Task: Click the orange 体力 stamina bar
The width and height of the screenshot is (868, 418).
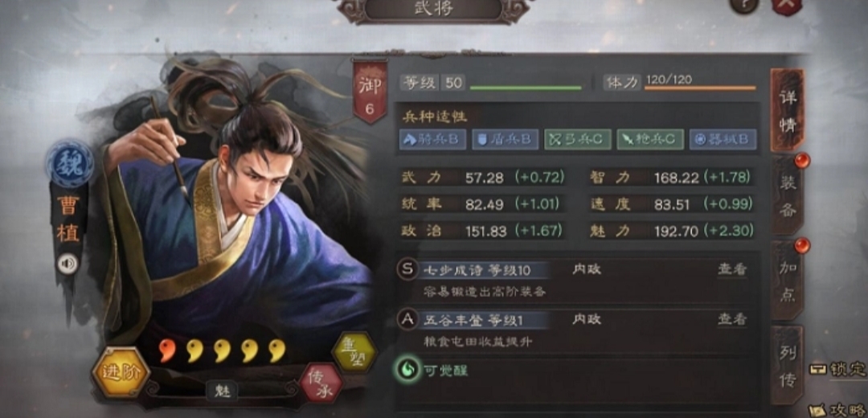Action: pos(700,88)
